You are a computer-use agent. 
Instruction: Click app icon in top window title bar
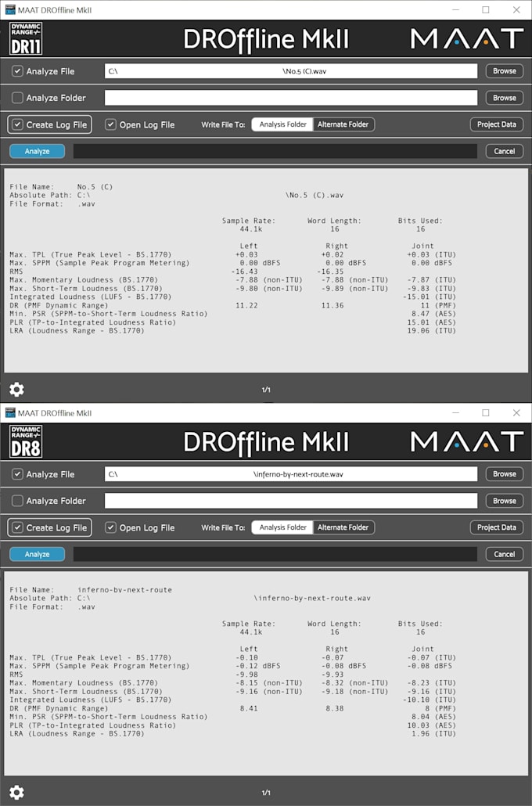[x=9, y=9]
